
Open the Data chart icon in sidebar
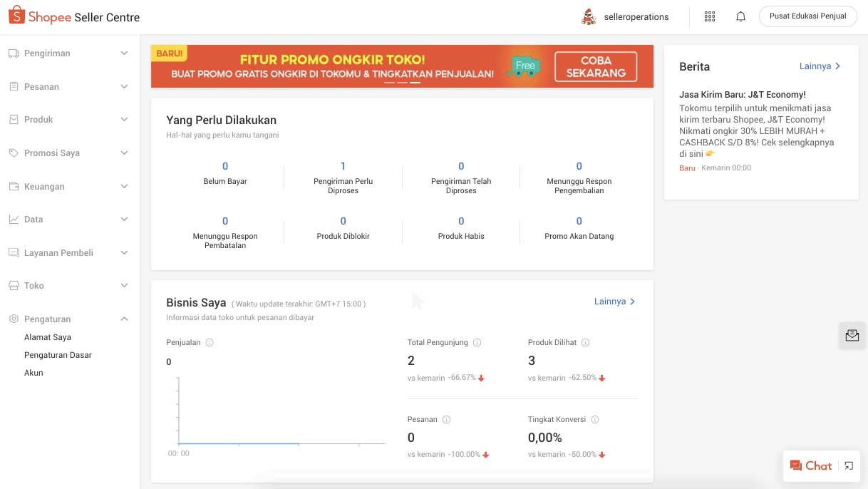16,219
